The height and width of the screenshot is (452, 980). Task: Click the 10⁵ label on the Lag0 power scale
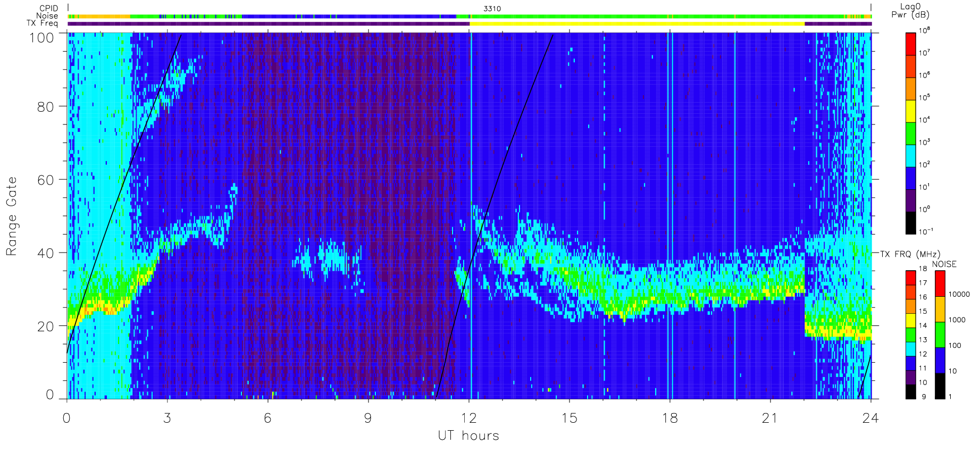(x=924, y=98)
